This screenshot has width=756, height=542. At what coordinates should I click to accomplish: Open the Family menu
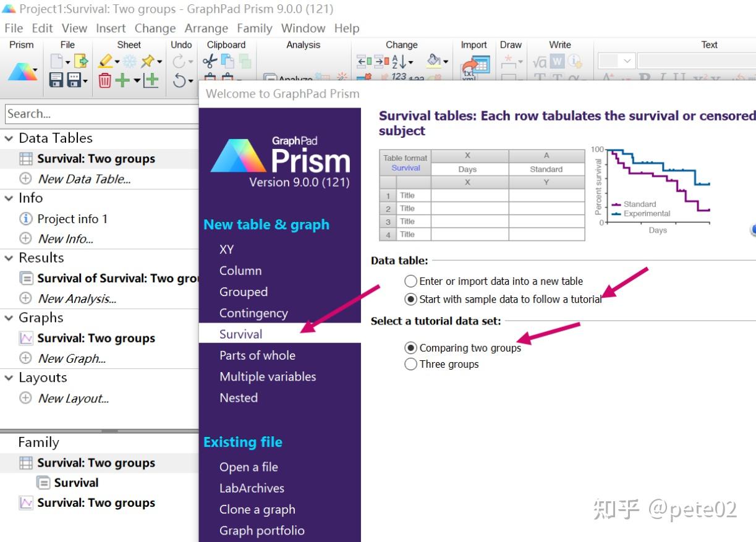(x=255, y=28)
